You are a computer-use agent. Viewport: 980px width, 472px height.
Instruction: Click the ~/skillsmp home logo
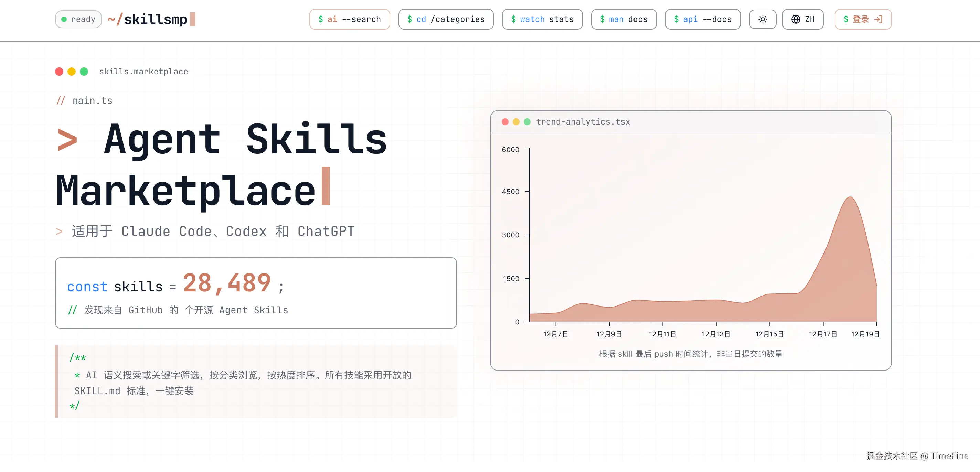151,19
